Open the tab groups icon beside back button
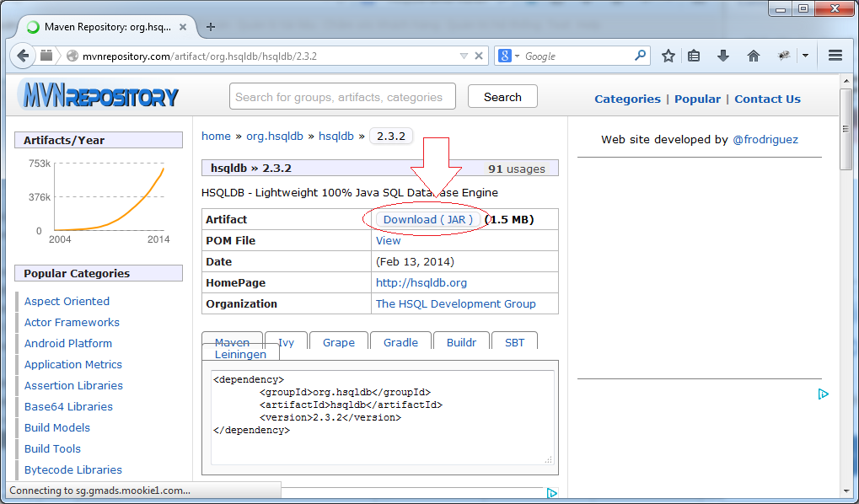This screenshot has height=504, width=859. pyautogui.click(x=46, y=56)
